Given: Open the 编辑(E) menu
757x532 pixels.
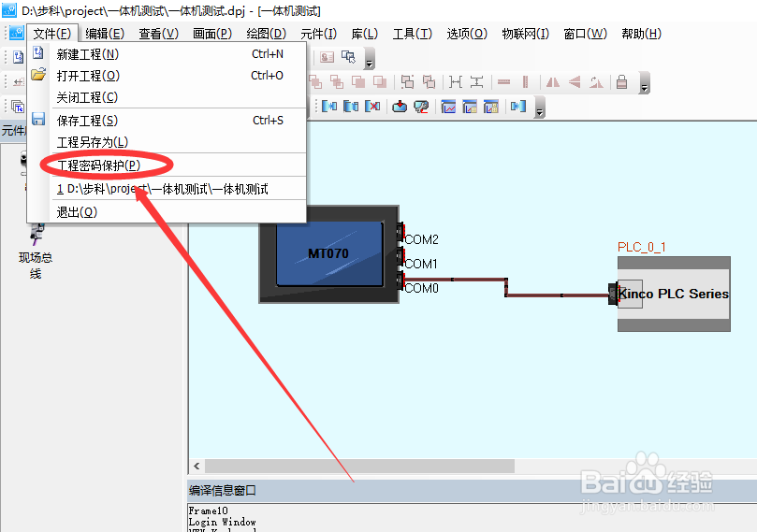Looking at the screenshot, I should tap(105, 34).
